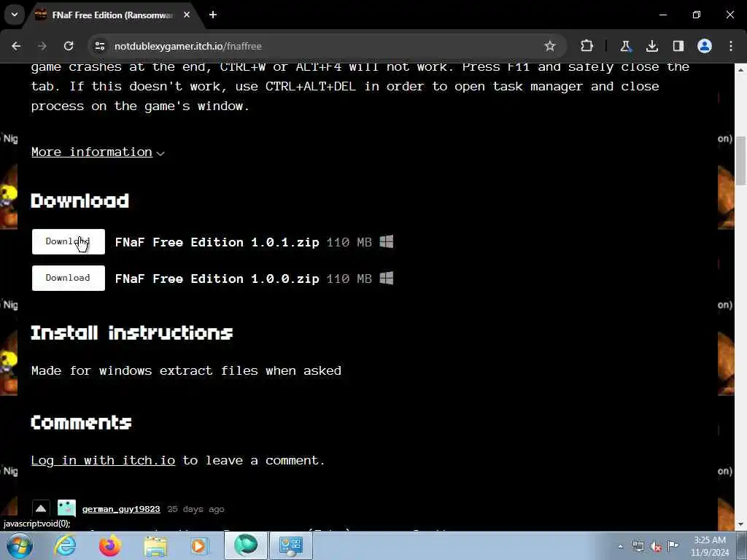747x560 pixels.
Task: Click the Download section heading
Action: tap(80, 201)
